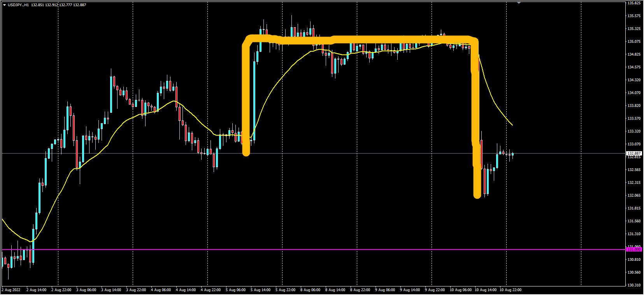644x295 pixels.
Task: Click the 3 Aug 14:00 time label
Action: (x=111, y=290)
